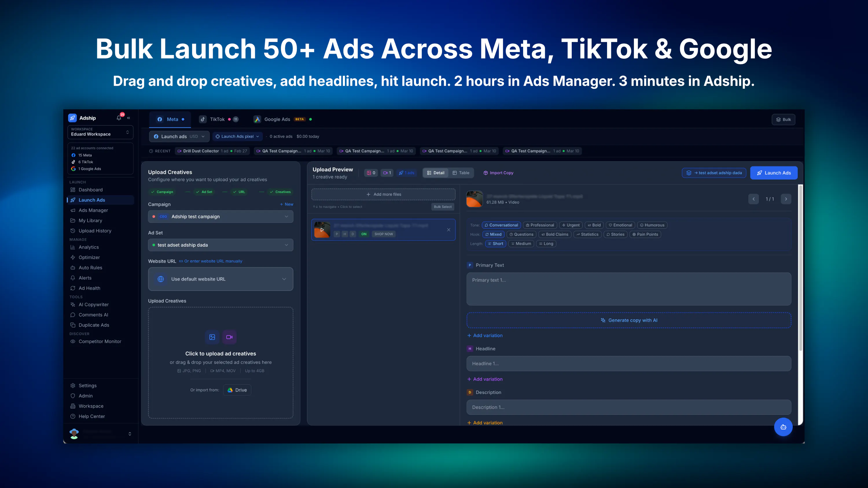The height and width of the screenshot is (488, 868).
Task: Select the Urgent tone chip
Action: pyautogui.click(x=571, y=225)
